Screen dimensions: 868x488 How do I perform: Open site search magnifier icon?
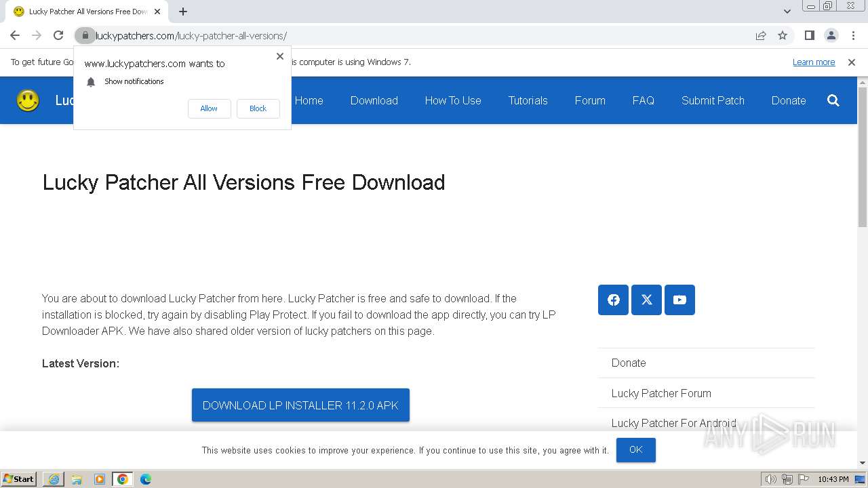point(833,100)
